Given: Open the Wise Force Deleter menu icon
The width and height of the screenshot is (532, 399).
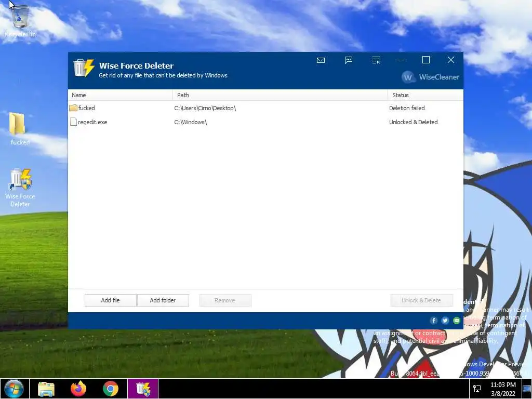Looking at the screenshot, I should click(x=376, y=60).
